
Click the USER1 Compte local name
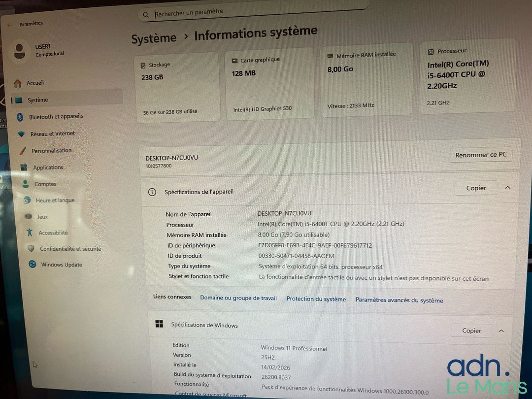(50, 50)
